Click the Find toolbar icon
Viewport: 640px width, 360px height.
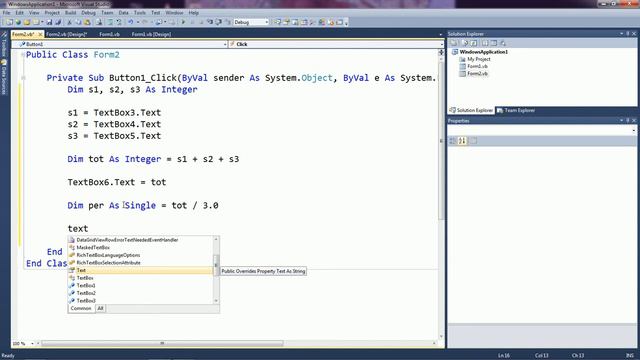pos(99,22)
